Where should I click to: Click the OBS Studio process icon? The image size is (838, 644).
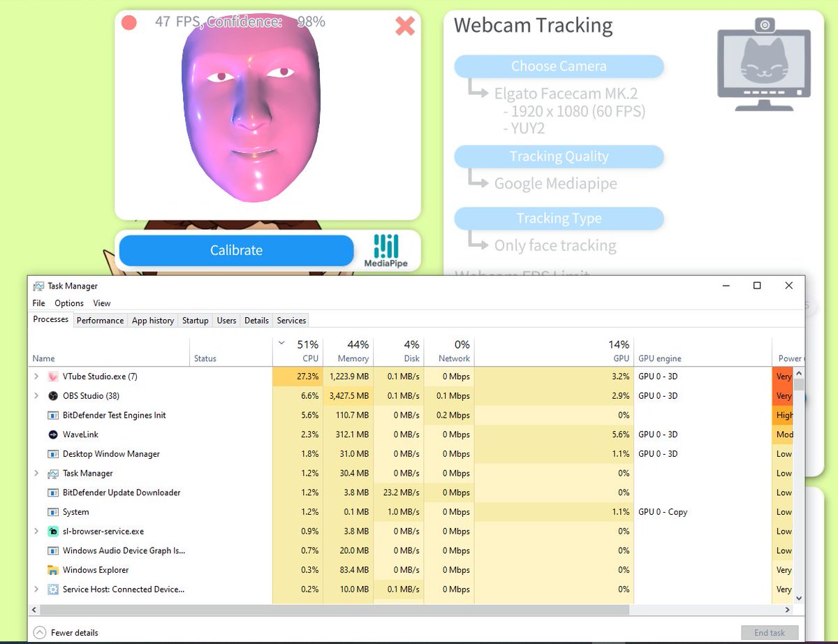coord(53,395)
